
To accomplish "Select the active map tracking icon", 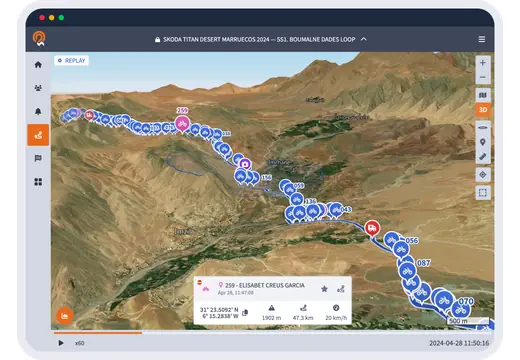I will click(x=38, y=135).
